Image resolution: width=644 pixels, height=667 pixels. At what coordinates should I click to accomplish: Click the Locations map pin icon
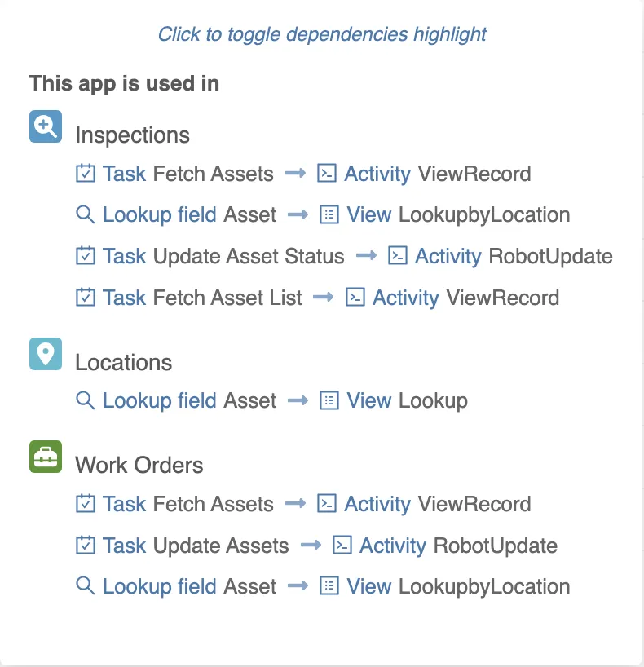[45, 354]
